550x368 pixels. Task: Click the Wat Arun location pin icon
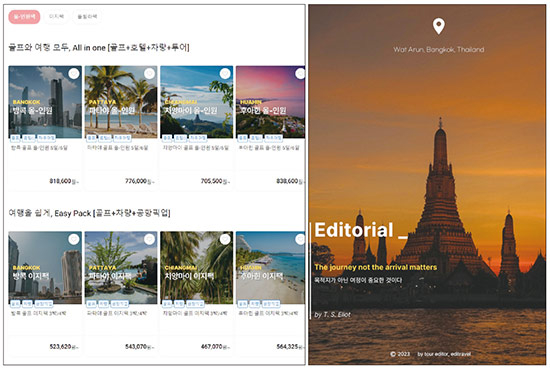(438, 26)
